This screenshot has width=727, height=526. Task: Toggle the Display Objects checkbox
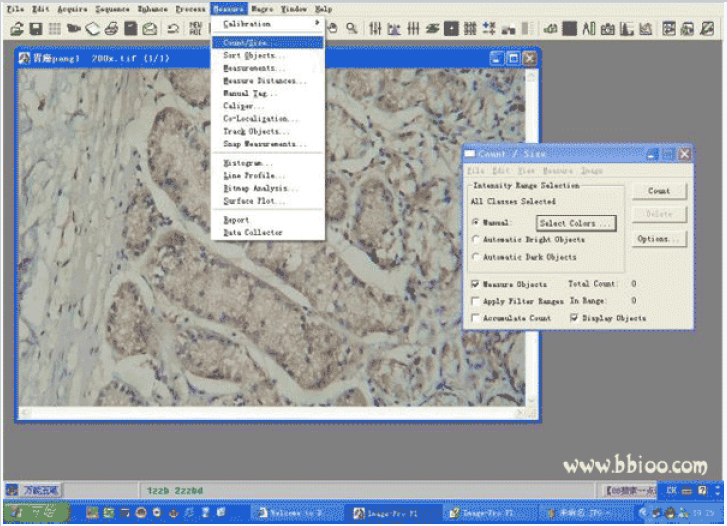[x=574, y=318]
